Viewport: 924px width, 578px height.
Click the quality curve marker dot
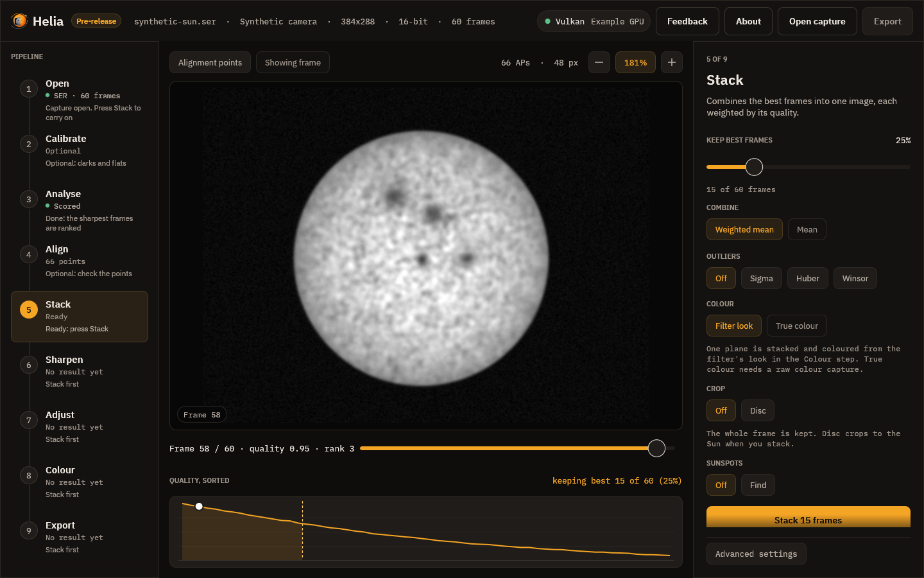199,507
